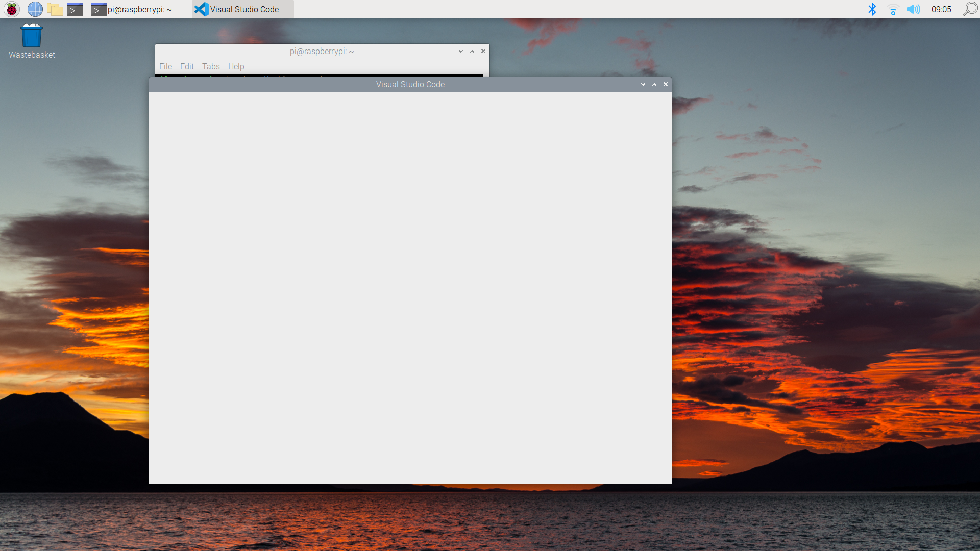Open Help menu in terminal window
980x551 pixels.
point(236,66)
